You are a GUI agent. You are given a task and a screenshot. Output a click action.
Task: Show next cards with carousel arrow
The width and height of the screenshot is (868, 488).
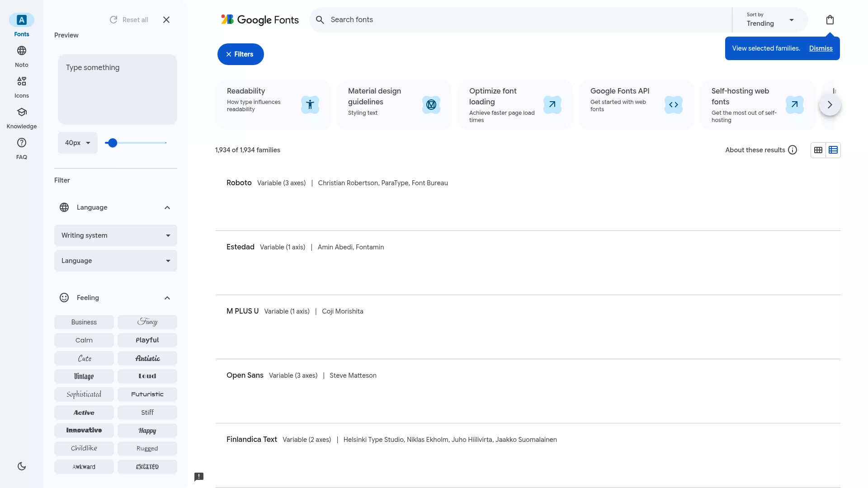[830, 105]
